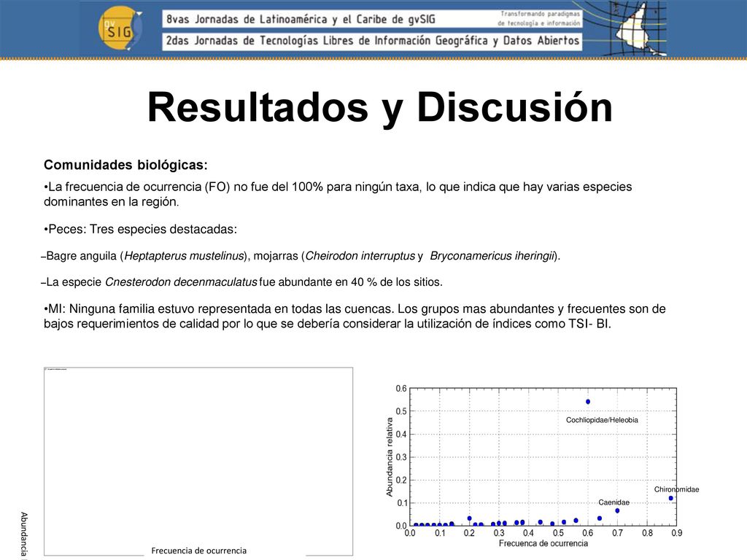Click the 'Peces: Tres especies destacadas' bullet
This screenshot has width=747, height=560.
click(x=141, y=230)
